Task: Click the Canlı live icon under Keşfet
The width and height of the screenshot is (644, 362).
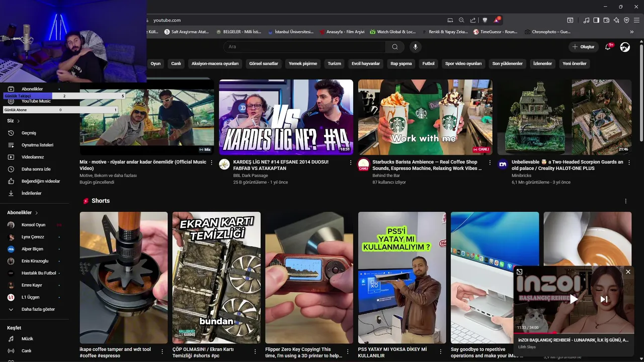Action: [x=11, y=351]
